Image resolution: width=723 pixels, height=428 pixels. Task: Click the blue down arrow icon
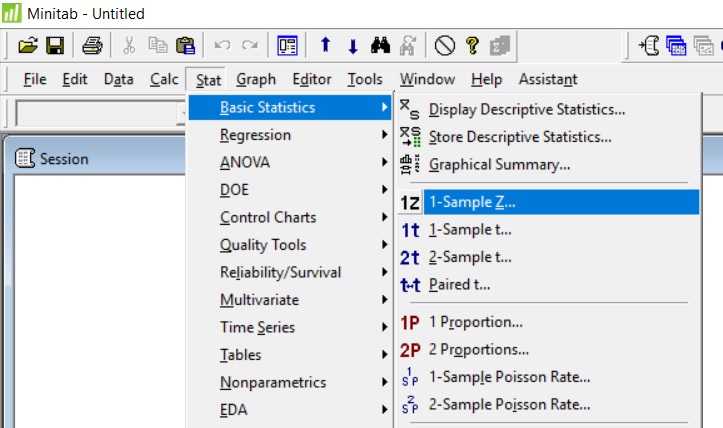[352, 45]
